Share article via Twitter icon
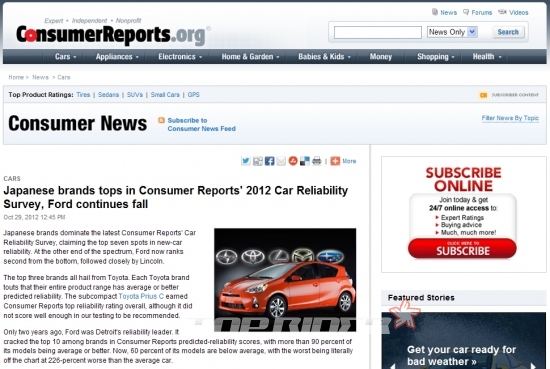 [246, 161]
